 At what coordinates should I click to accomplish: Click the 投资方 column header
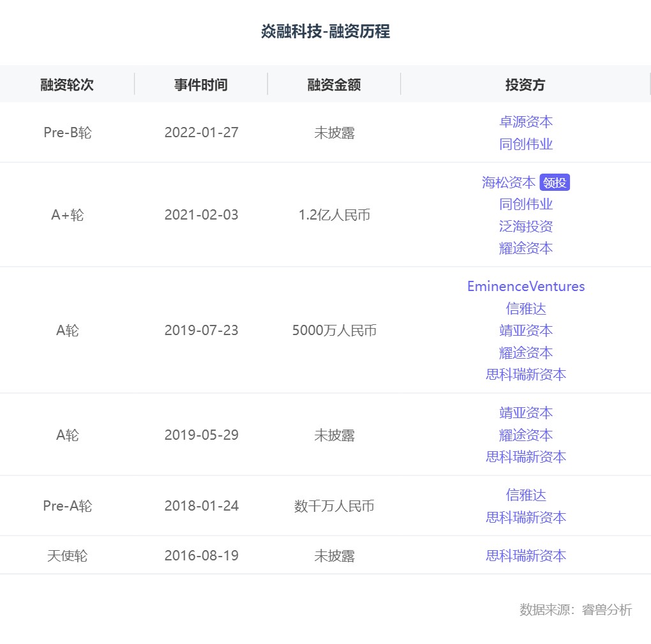(525, 85)
